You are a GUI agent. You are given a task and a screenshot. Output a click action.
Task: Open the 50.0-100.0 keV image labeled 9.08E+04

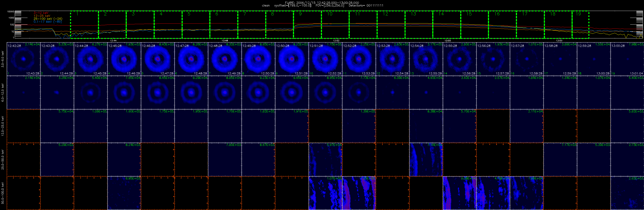pyautogui.click(x=460, y=193)
